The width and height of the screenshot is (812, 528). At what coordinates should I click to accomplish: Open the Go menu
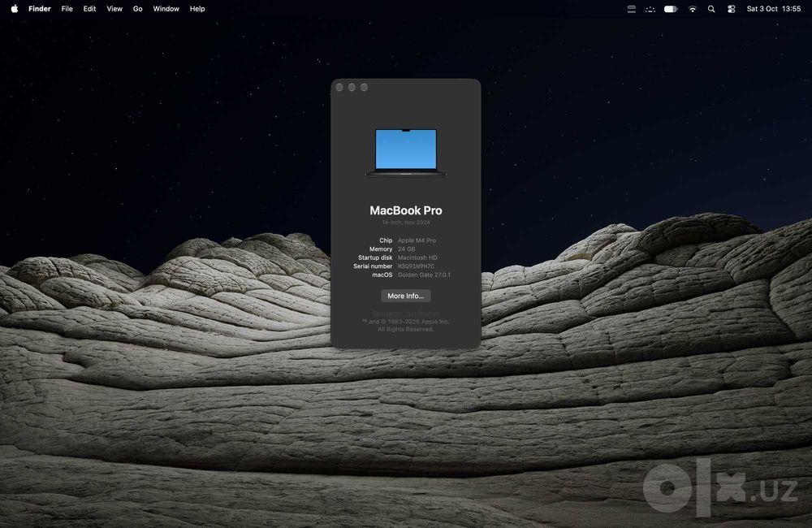click(138, 9)
